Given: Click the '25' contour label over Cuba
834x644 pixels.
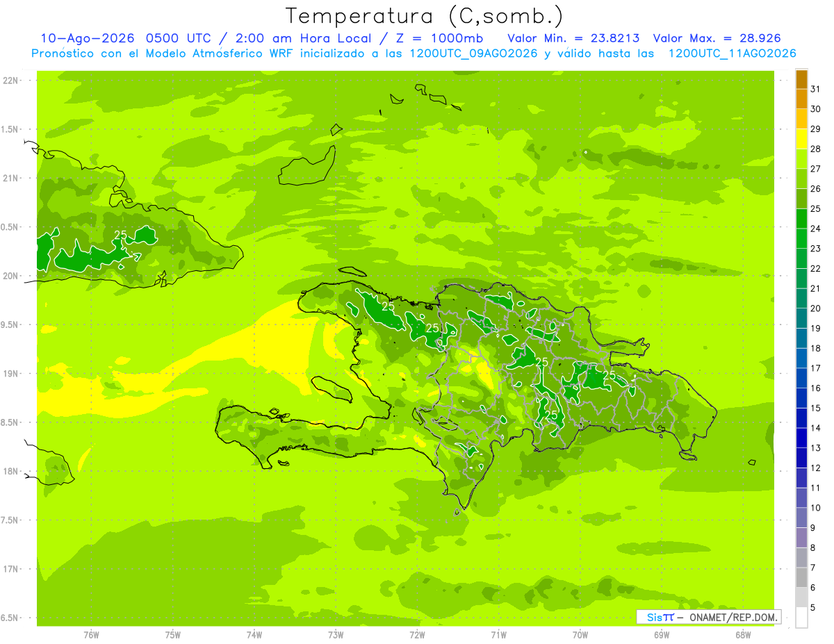Looking at the screenshot, I should pyautogui.click(x=120, y=235).
